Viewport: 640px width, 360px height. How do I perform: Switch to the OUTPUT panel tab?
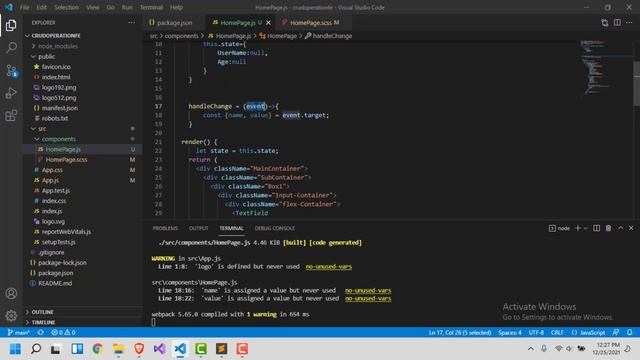[x=198, y=228]
